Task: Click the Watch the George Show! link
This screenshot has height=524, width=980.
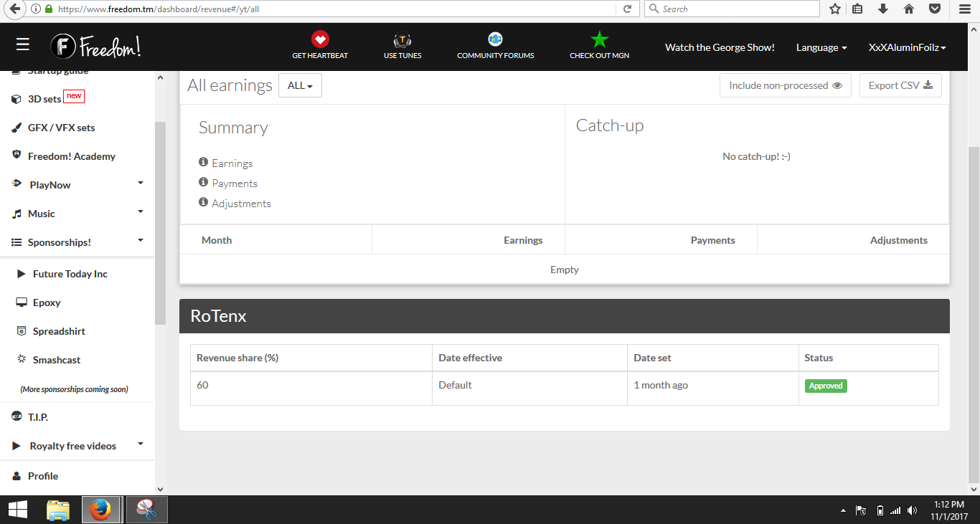Action: 720,47
